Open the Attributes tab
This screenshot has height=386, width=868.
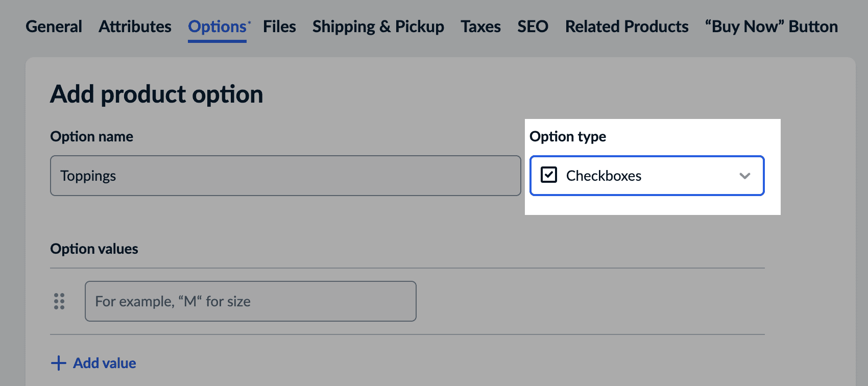tap(135, 27)
